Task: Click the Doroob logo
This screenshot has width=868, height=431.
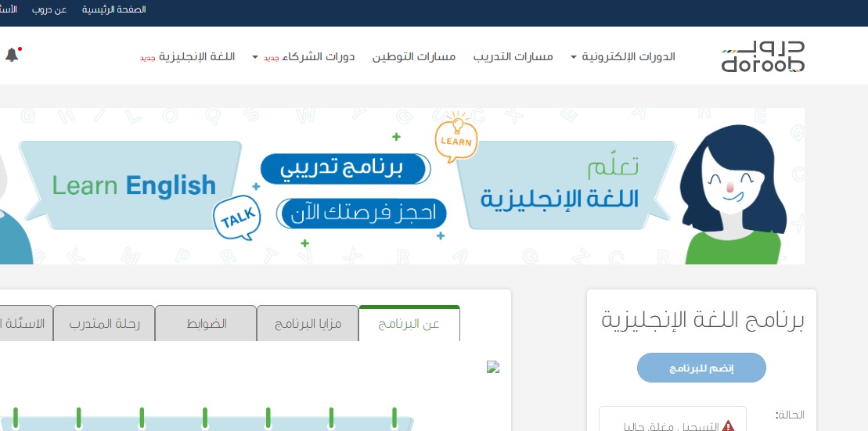Action: pos(762,57)
